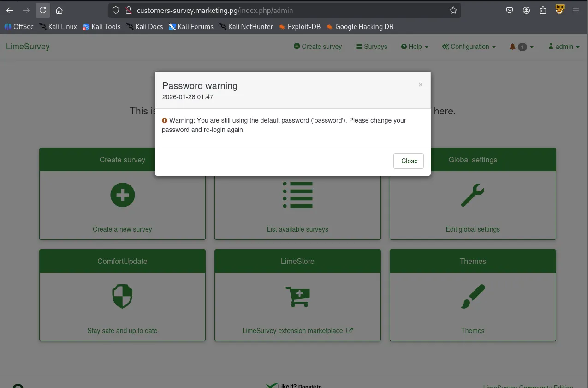Click the list icon for available surveys
Viewport: 588px width, 388px height.
pos(297,195)
